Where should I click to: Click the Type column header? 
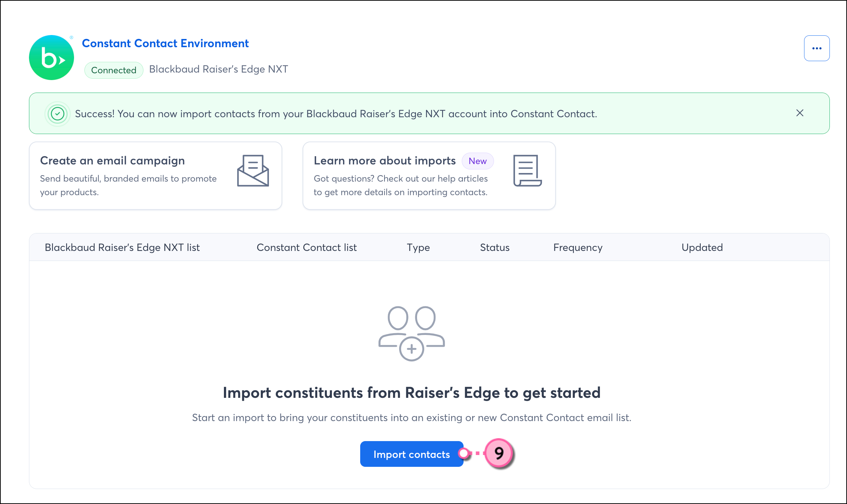(x=418, y=247)
